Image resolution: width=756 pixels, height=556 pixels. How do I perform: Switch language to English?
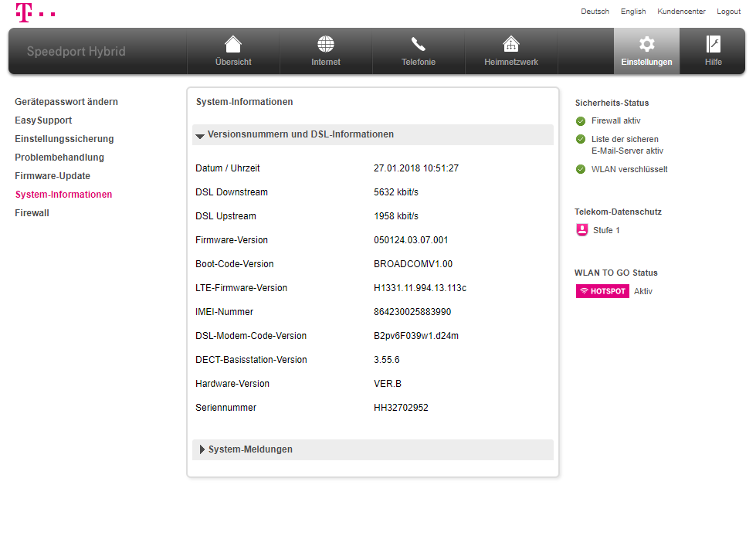pos(633,12)
